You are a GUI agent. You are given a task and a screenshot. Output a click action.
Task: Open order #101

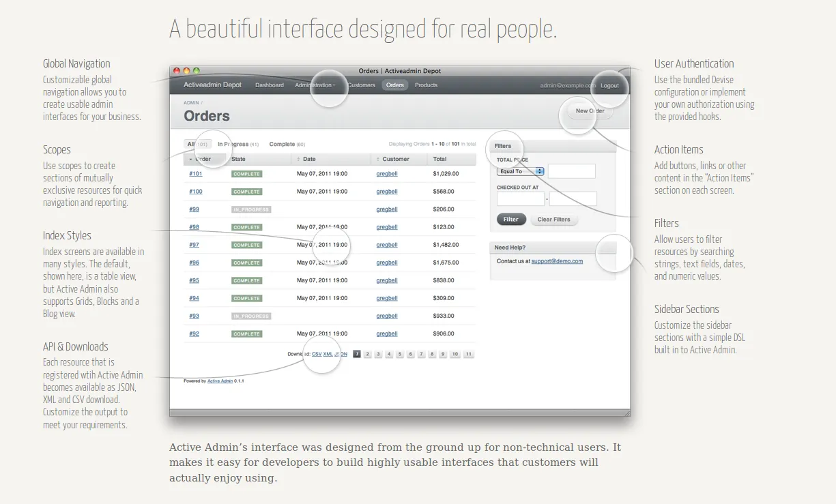point(196,174)
